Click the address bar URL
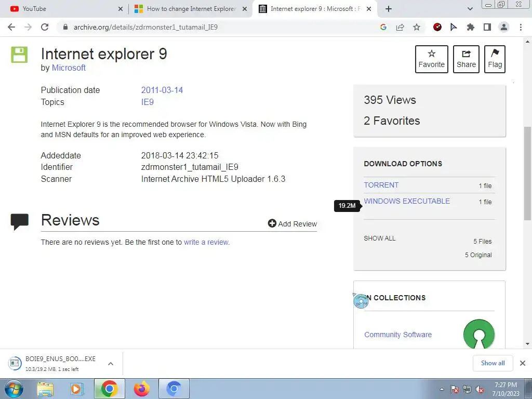The height and width of the screenshot is (399, 532). [145, 27]
